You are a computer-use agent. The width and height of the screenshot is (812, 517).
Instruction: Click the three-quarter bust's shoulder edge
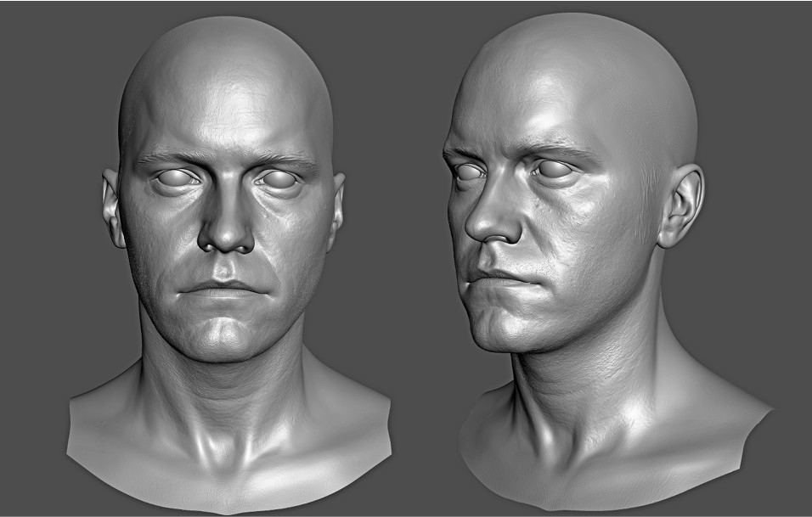coord(746,414)
